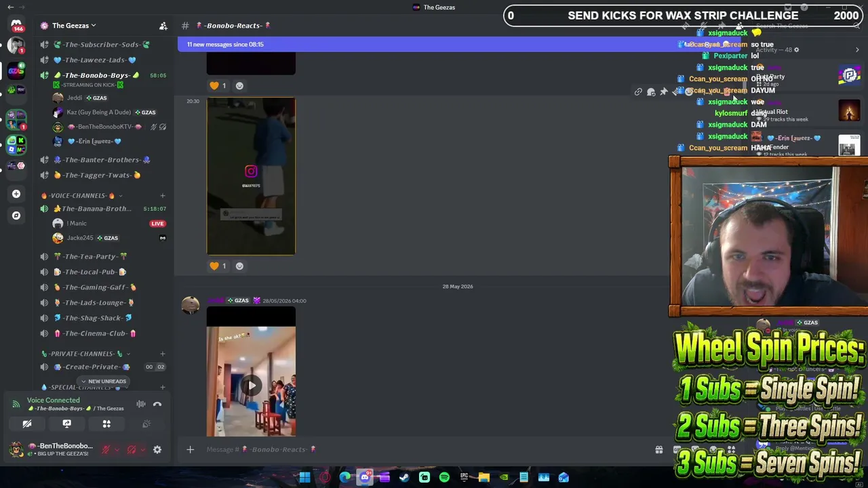Add heart reaction on top video message

pyautogui.click(x=218, y=85)
